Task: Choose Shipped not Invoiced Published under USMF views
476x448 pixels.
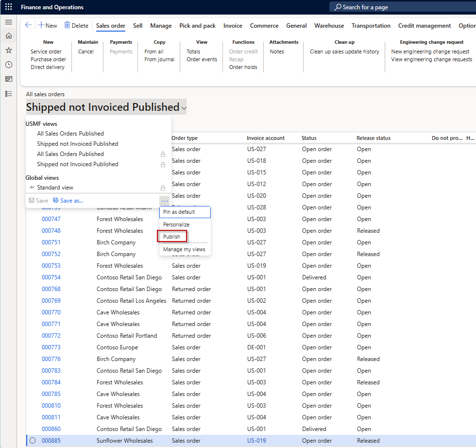Action: 77,143
